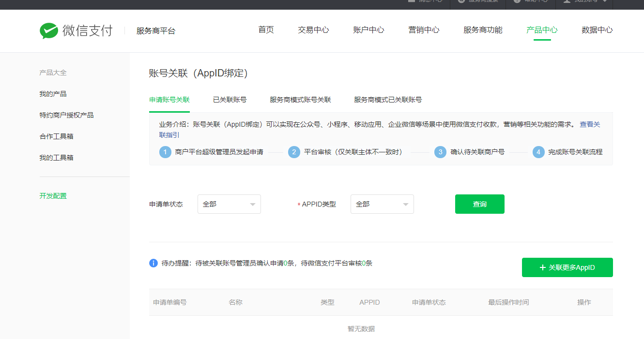644x339 pixels.
Task: Click the 名称 column header
Action: click(235, 302)
